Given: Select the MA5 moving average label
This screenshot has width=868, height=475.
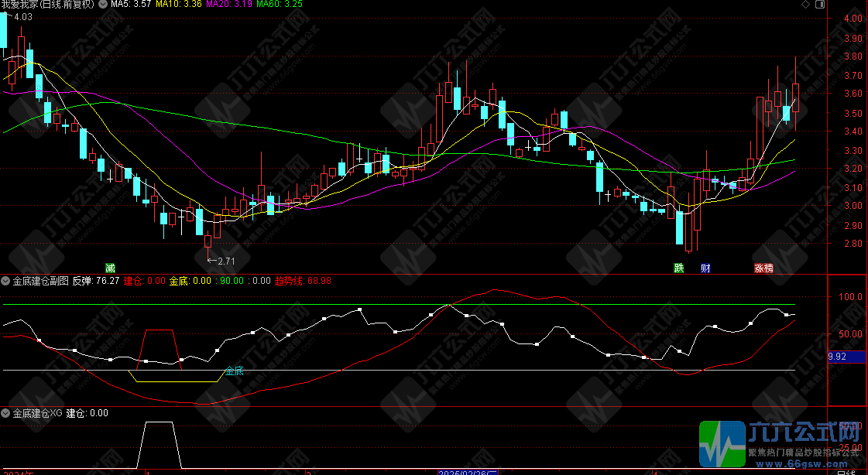Looking at the screenshot, I should tap(130, 5).
